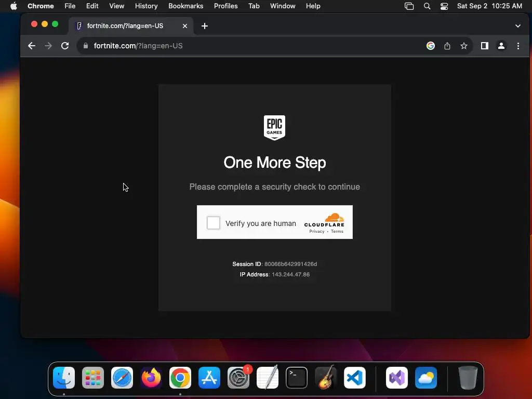Open the Bookmarks menu

[x=186, y=6]
